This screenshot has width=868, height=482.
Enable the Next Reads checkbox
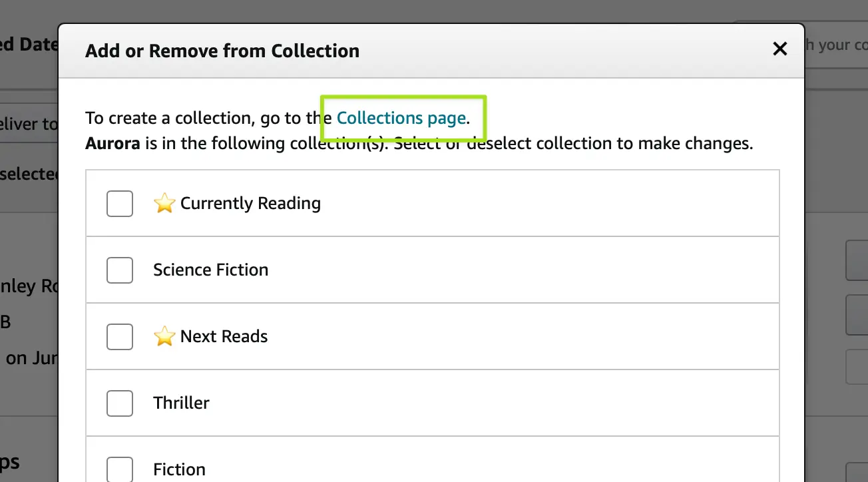120,337
